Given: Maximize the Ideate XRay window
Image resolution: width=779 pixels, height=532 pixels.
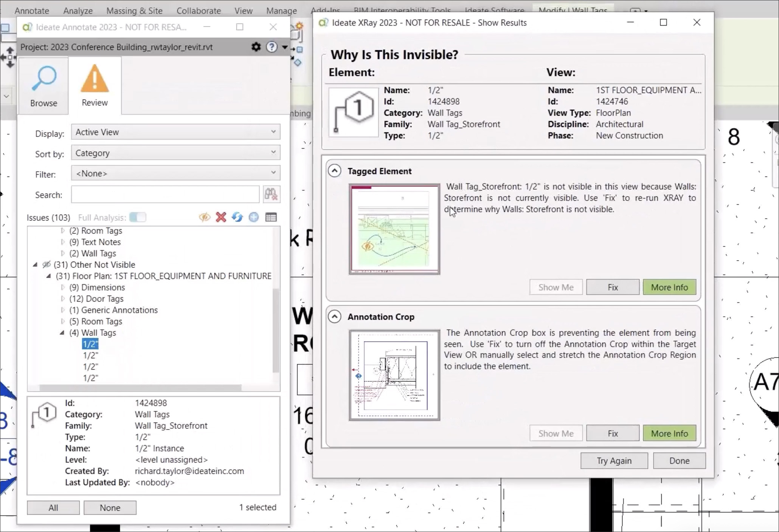Looking at the screenshot, I should (x=663, y=22).
